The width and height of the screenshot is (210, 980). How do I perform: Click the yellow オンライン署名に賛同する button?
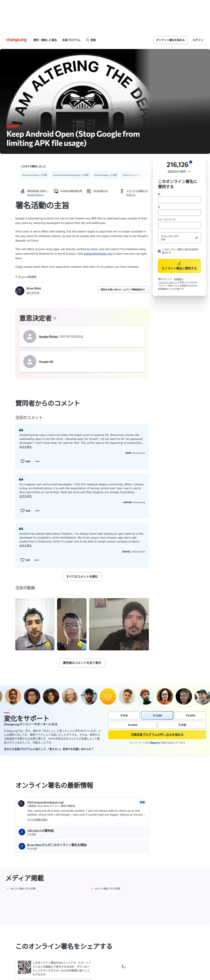[x=179, y=266]
